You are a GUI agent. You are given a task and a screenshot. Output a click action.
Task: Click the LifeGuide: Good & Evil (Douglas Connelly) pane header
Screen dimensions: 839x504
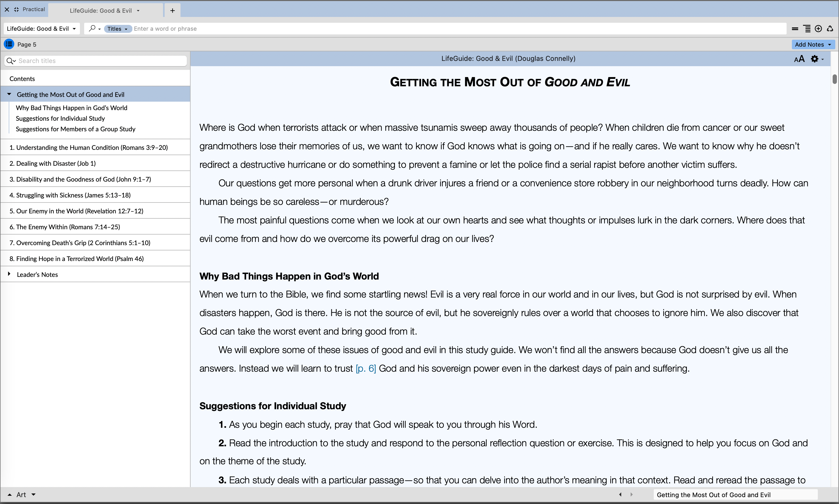point(508,58)
